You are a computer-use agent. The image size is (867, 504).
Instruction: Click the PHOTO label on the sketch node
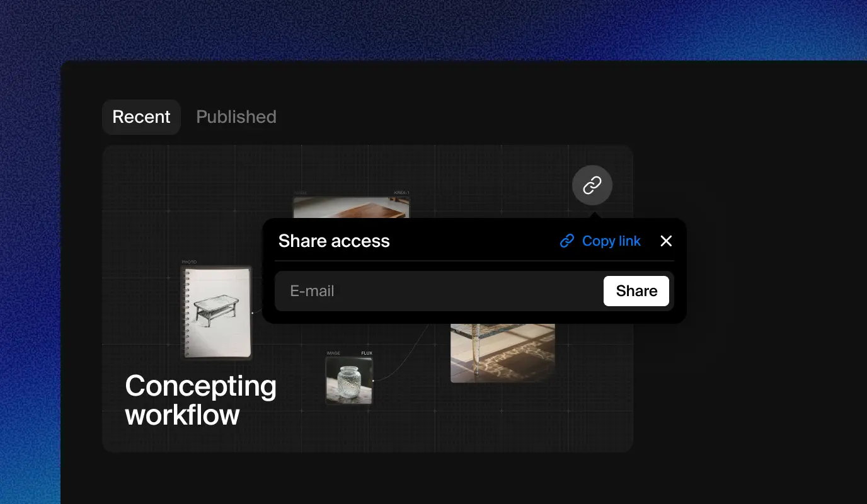(188, 261)
